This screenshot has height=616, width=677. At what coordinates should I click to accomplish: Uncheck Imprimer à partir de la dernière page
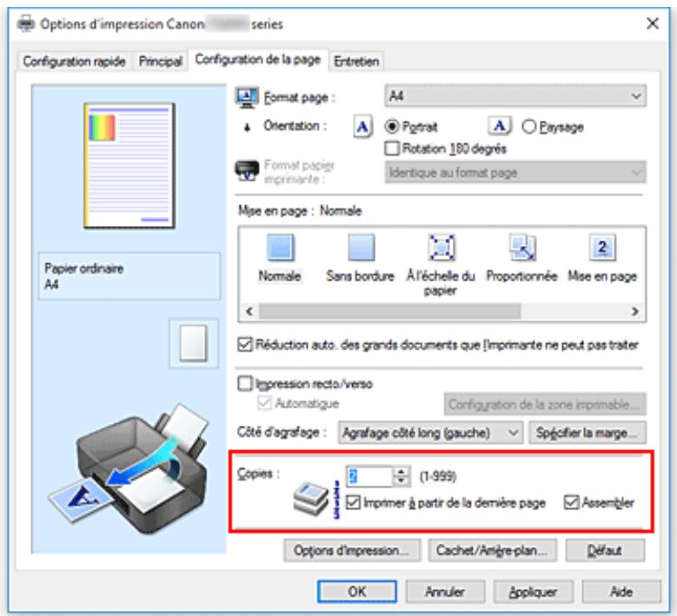[x=353, y=502]
